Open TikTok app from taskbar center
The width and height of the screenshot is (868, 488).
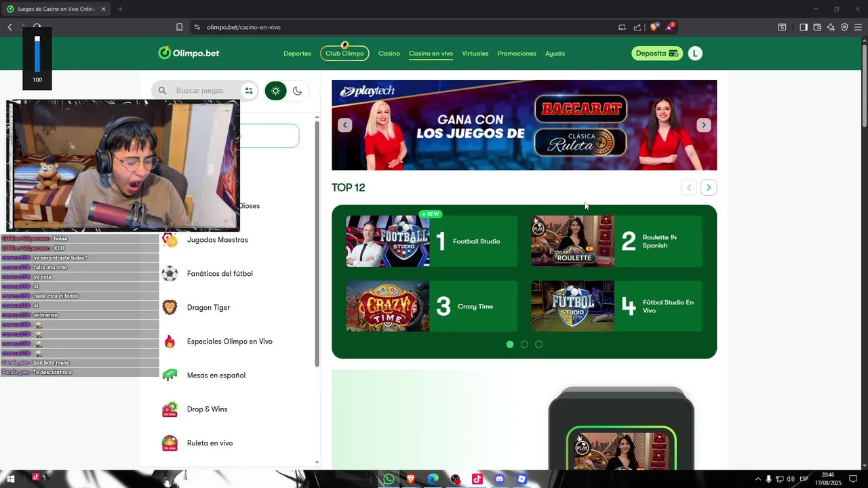[x=477, y=479]
